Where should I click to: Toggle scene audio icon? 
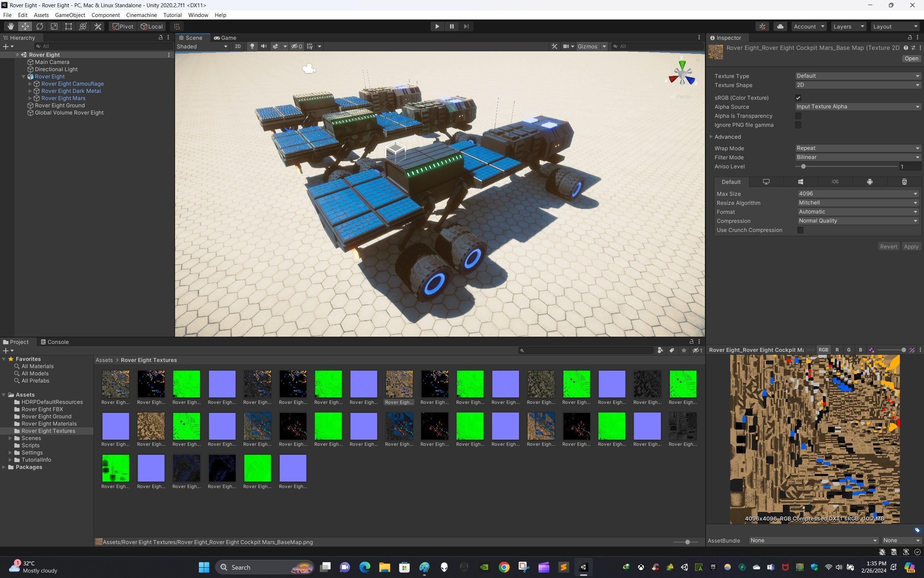(263, 46)
